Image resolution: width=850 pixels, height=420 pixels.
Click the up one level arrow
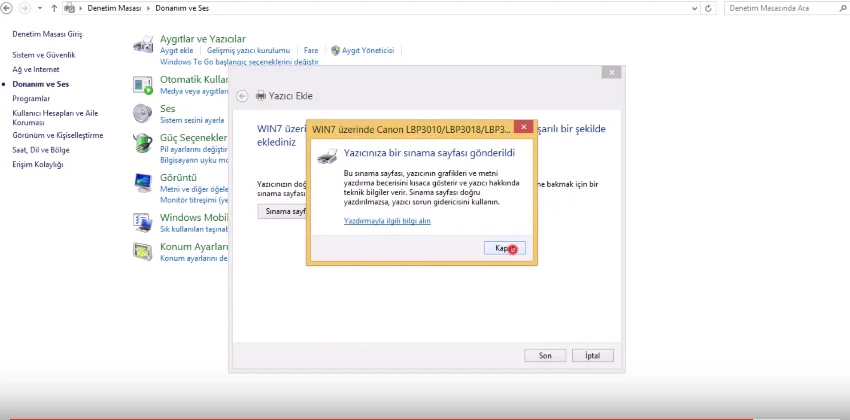tap(54, 8)
